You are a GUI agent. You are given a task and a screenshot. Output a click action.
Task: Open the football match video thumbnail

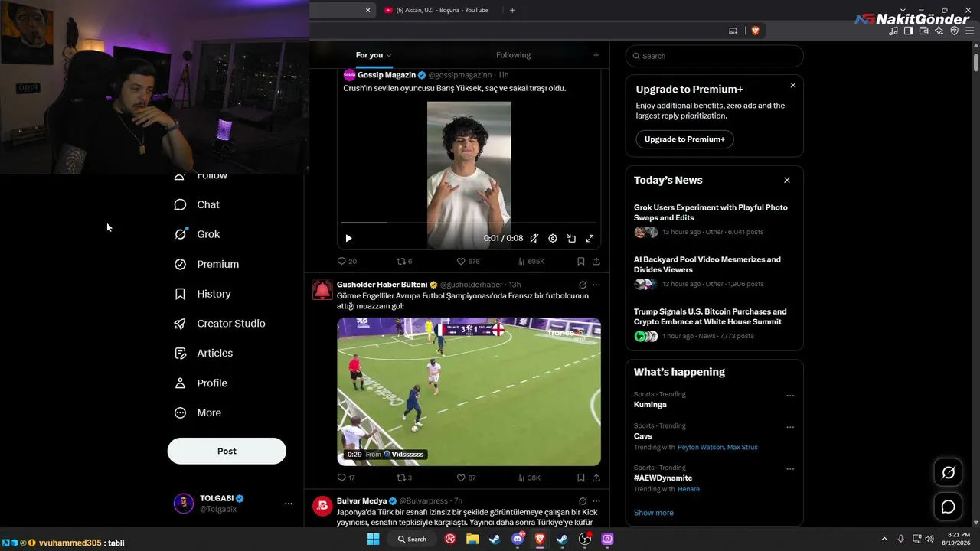tap(469, 392)
